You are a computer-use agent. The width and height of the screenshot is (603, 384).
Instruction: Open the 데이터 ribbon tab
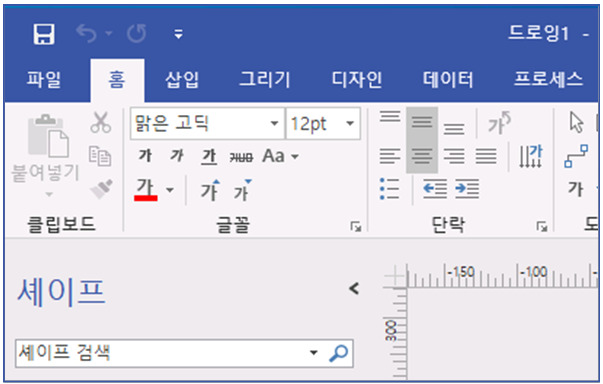(x=448, y=80)
